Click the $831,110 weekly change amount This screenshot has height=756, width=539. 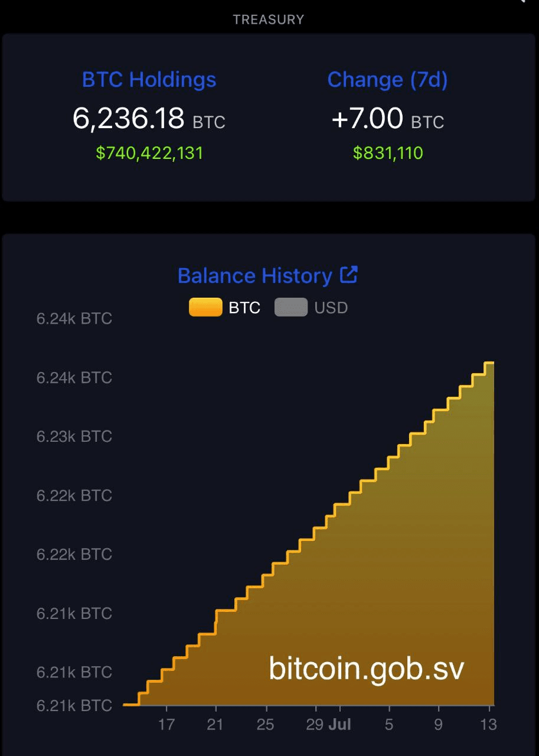[x=388, y=153]
